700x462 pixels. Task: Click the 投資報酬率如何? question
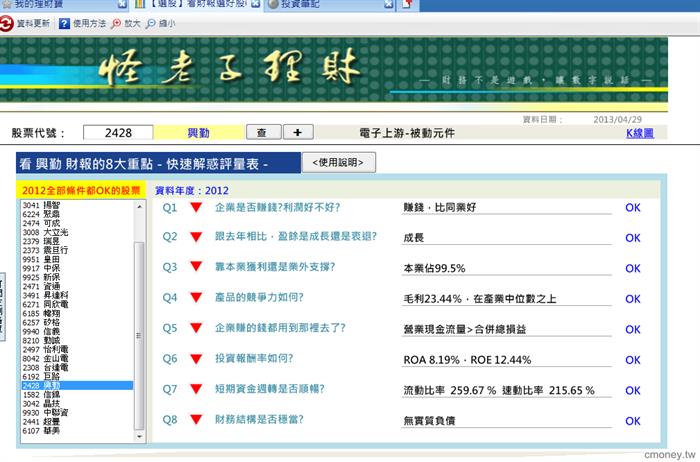pos(254,358)
